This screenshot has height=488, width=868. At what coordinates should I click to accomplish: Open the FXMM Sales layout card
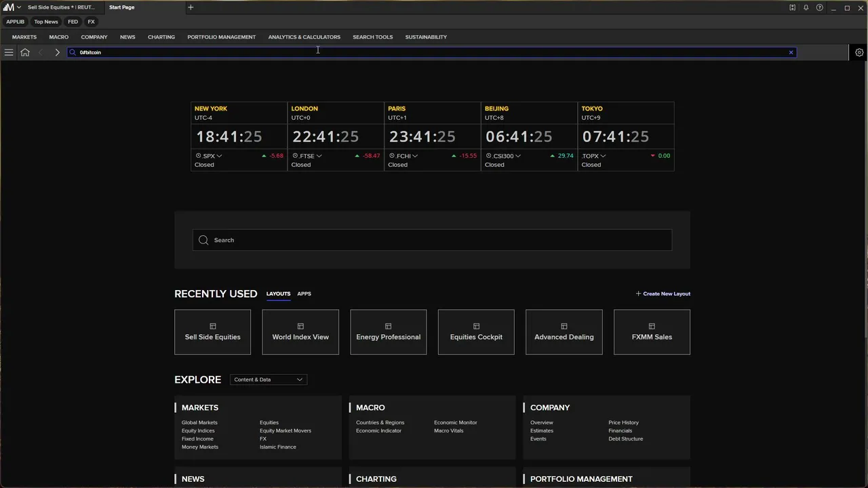pos(652,332)
